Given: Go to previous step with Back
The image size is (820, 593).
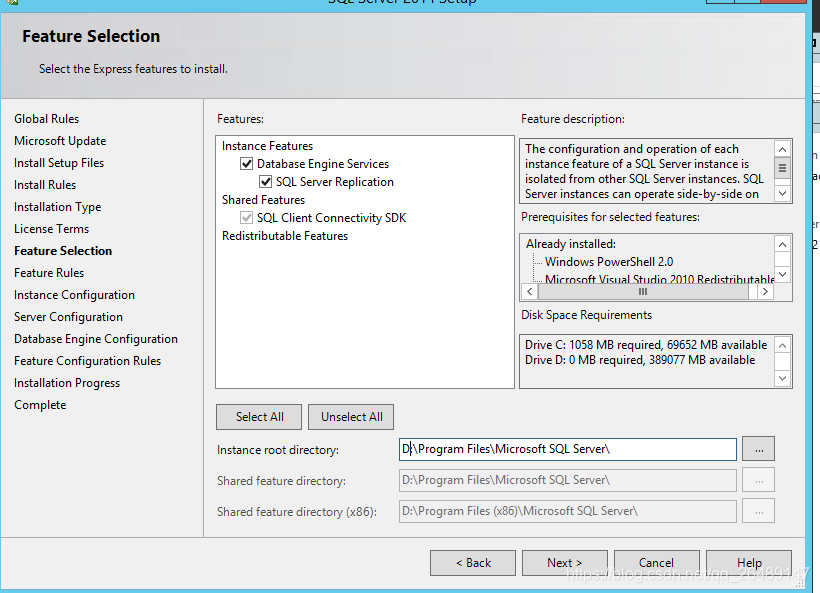Looking at the screenshot, I should click(x=473, y=563).
